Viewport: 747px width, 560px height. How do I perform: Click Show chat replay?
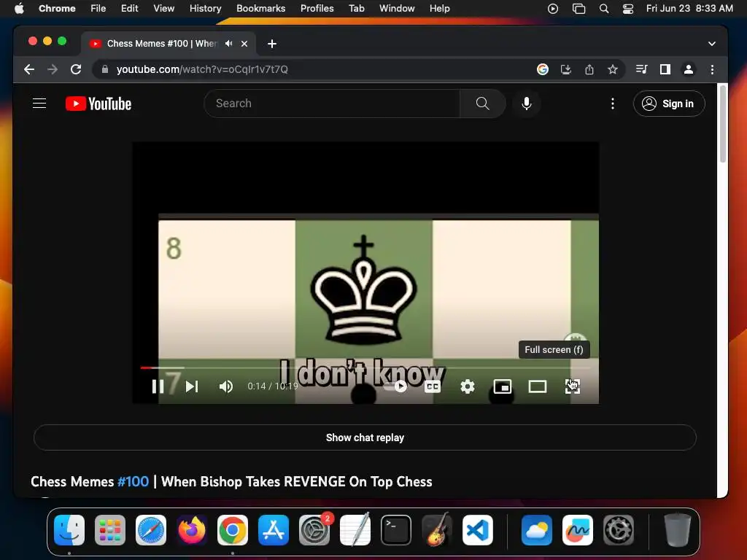point(365,437)
